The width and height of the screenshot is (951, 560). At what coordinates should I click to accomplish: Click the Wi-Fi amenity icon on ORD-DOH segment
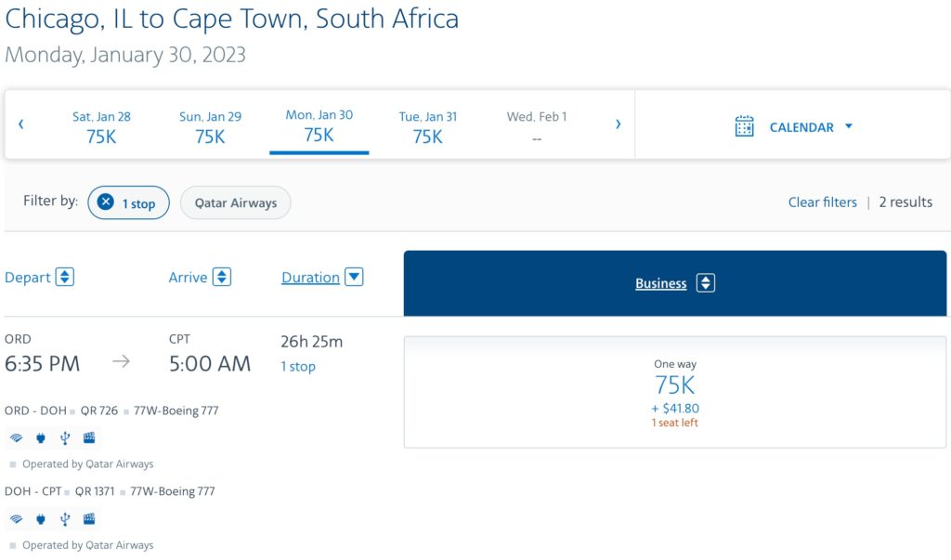coord(16,437)
